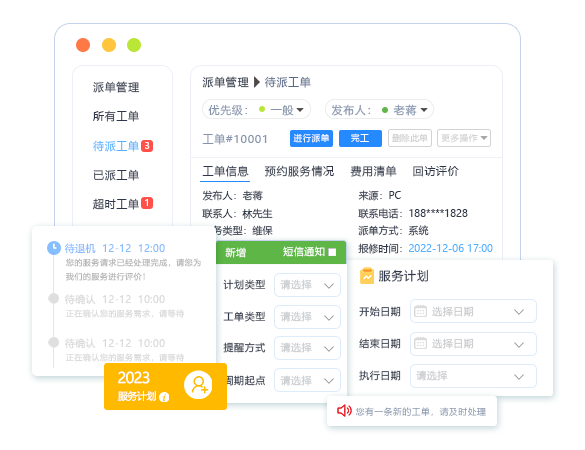
Task: Open the 计划类型 select box
Action: 307,285
